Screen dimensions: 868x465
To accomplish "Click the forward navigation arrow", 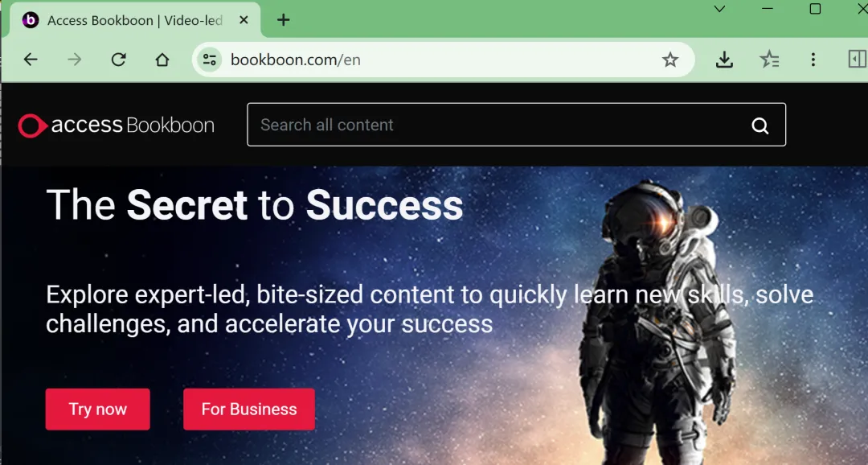I will pos(74,60).
